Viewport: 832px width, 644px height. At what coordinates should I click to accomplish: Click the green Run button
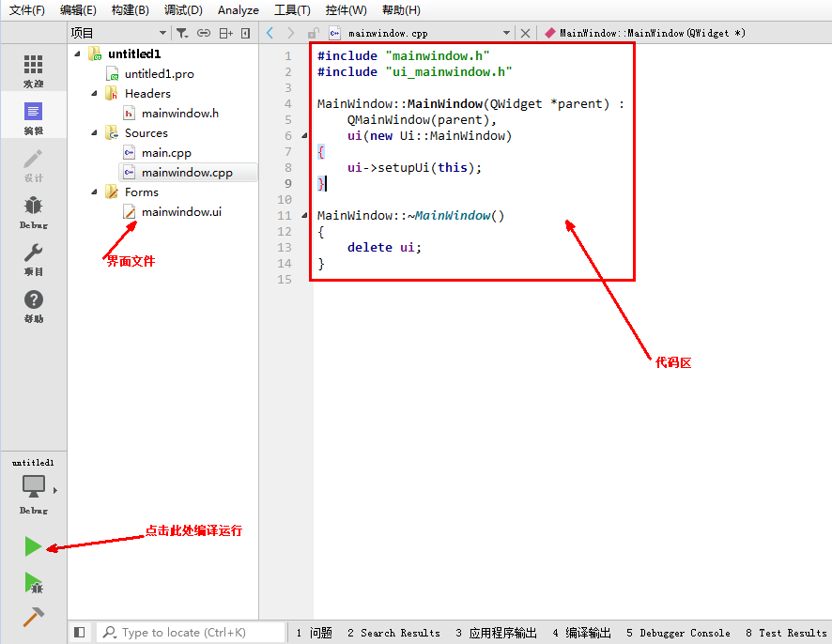[x=33, y=545]
